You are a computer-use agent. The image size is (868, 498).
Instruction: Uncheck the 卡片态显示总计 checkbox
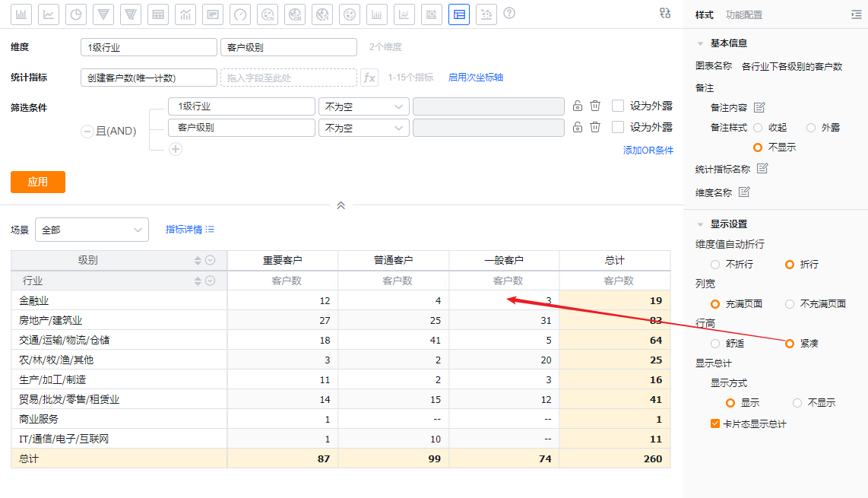click(x=715, y=423)
